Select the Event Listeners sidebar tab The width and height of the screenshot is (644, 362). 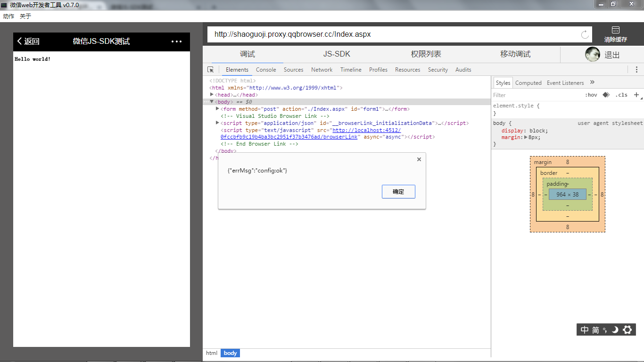coord(565,82)
